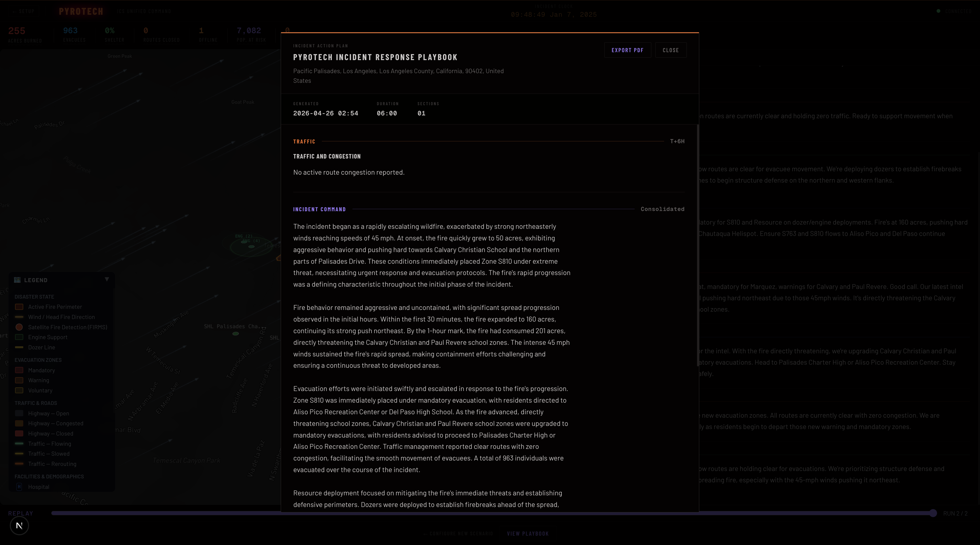980x545 pixels.
Task: Close the incident response playbook dialog
Action: pyautogui.click(x=670, y=50)
